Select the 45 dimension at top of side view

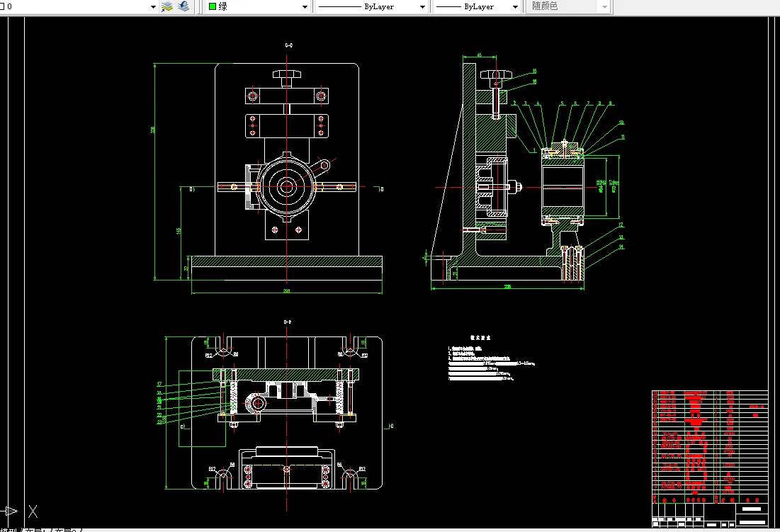479,55
